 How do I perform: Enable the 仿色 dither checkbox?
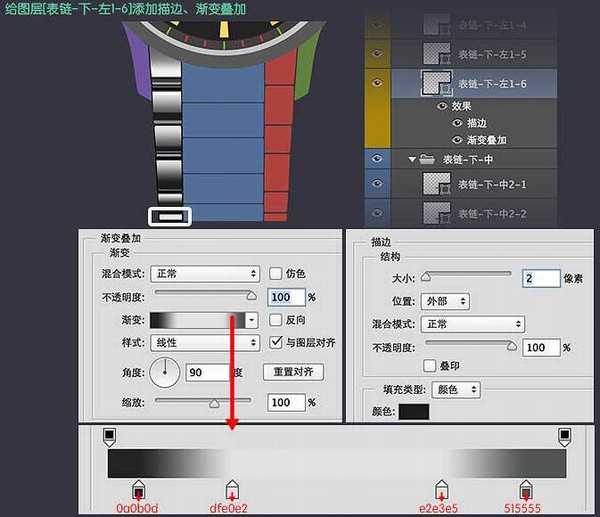275,273
